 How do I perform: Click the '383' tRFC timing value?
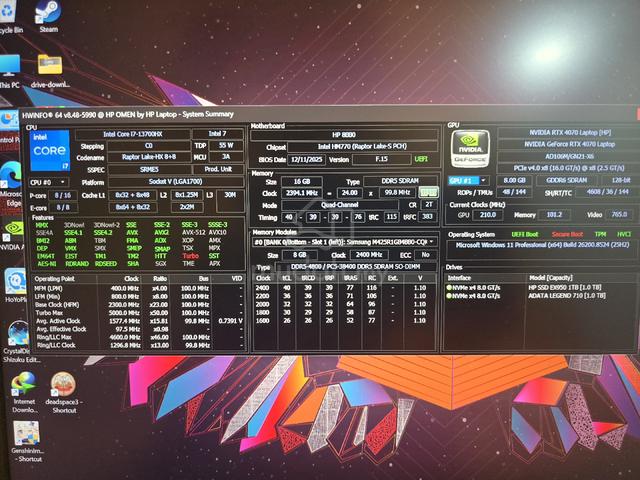pyautogui.click(x=427, y=217)
